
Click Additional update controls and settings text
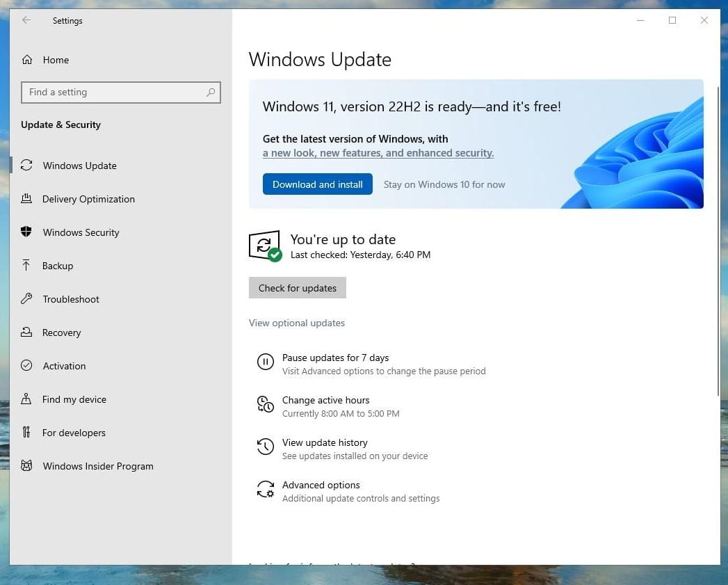click(x=361, y=498)
